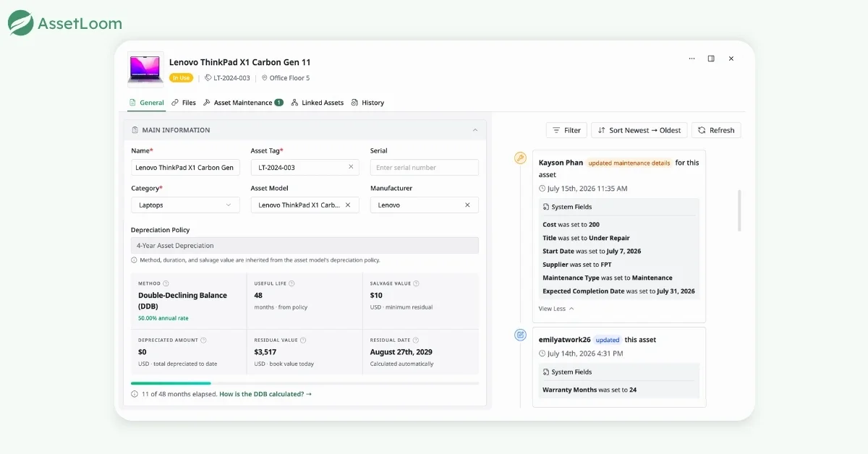
Task: Click the laptop thumbnail image
Action: [x=145, y=69]
